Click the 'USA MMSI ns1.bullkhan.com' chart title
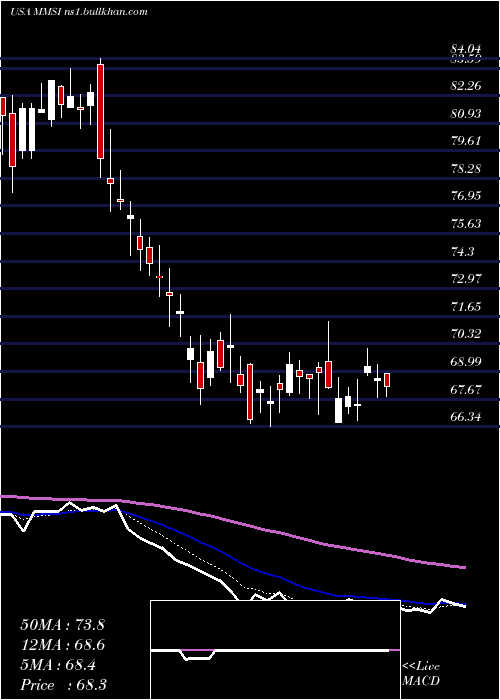 coord(79,12)
